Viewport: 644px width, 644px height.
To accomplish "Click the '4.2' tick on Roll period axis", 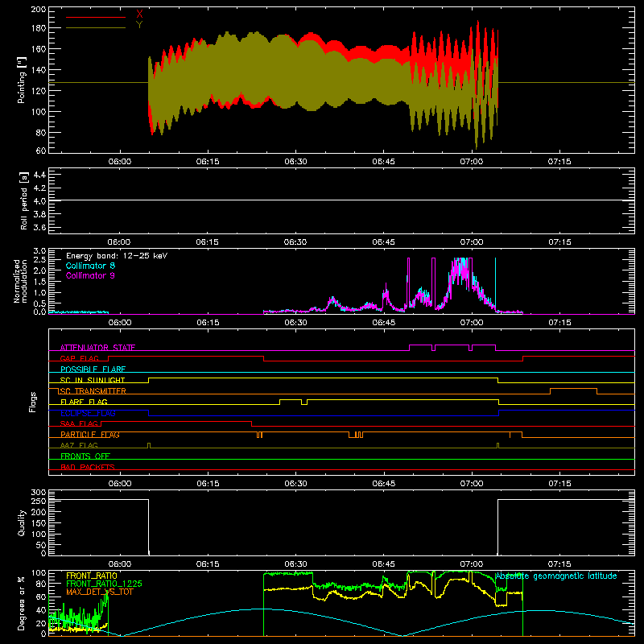I will (x=39, y=188).
